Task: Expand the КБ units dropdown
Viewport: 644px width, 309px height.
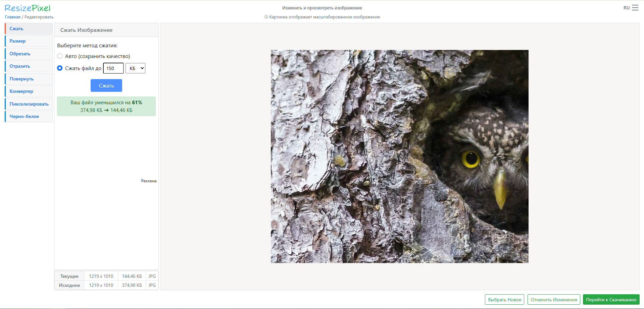Action: click(135, 68)
